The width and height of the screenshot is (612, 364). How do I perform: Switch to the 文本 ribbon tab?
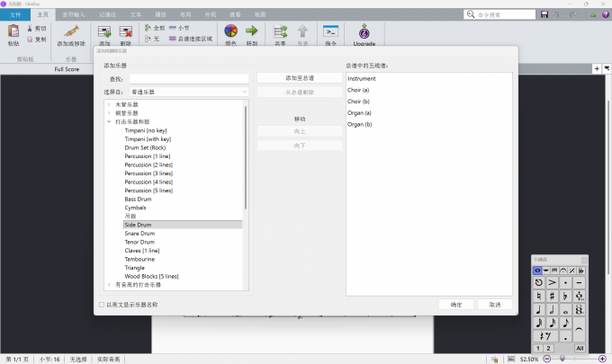point(136,14)
